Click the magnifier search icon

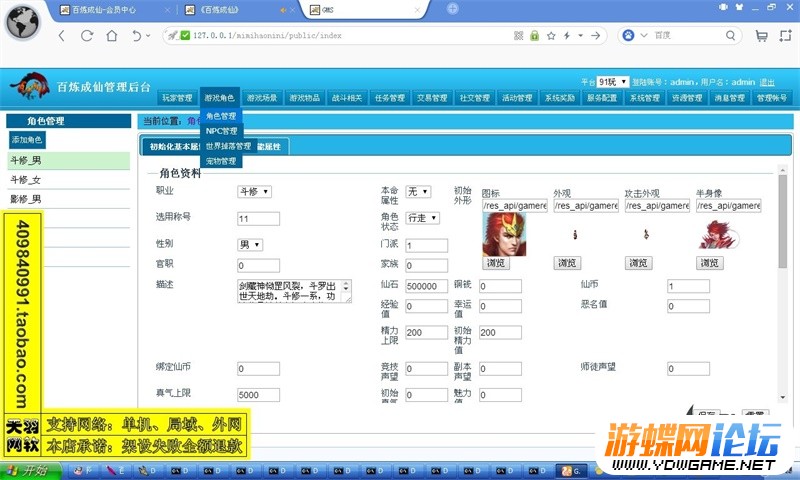point(731,35)
